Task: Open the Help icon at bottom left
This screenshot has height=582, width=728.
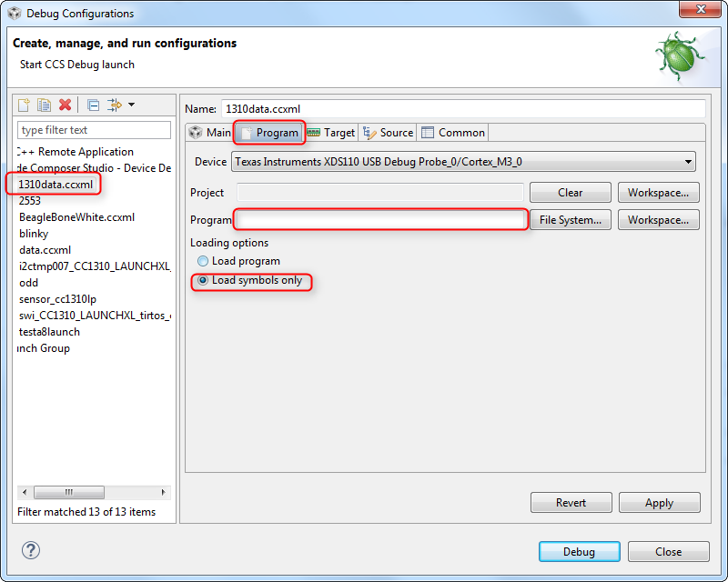Action: click(x=31, y=550)
